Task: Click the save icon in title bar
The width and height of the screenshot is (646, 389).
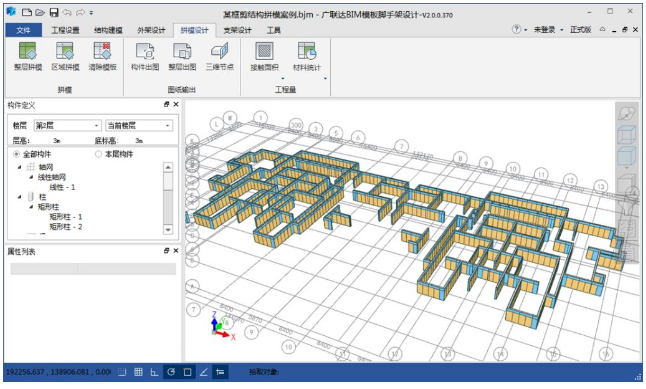Action: (x=54, y=12)
